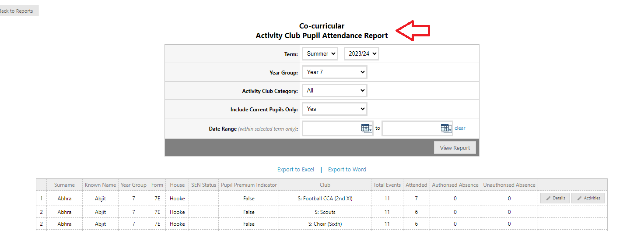Screen dimensions: 644x231
Task: Click the start date input field
Action: click(331, 128)
